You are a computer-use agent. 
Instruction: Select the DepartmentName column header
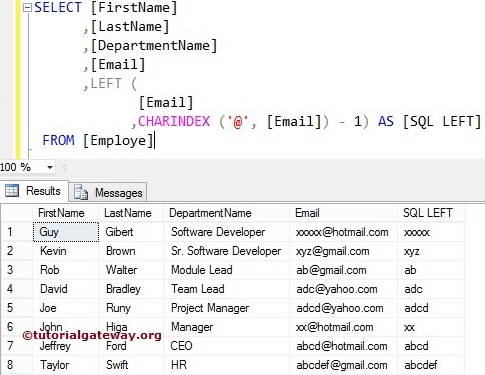[226, 213]
